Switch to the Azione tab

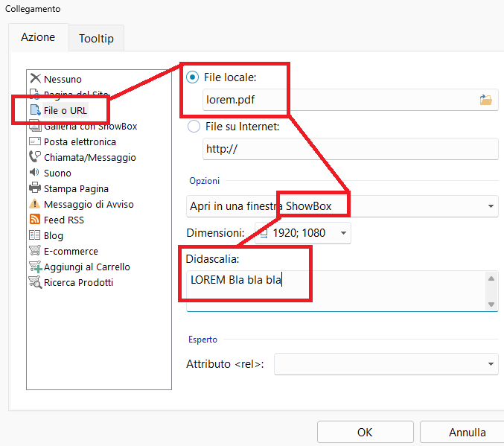tap(38, 37)
